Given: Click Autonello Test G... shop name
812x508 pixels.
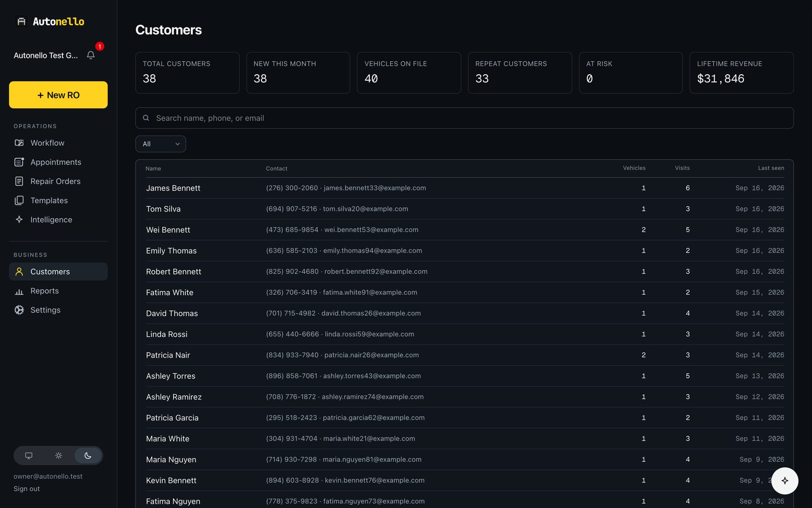Looking at the screenshot, I should [x=46, y=55].
